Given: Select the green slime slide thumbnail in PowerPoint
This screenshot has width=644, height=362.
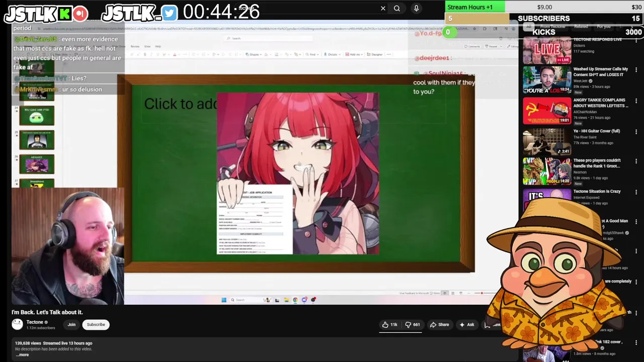Looking at the screenshot, I should tap(37, 116).
